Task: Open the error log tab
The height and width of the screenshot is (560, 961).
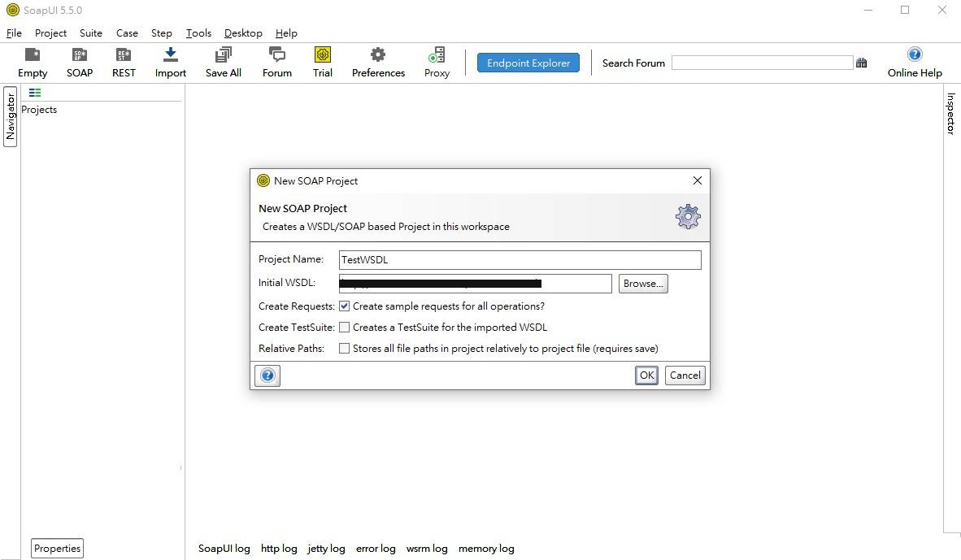Action: click(376, 549)
